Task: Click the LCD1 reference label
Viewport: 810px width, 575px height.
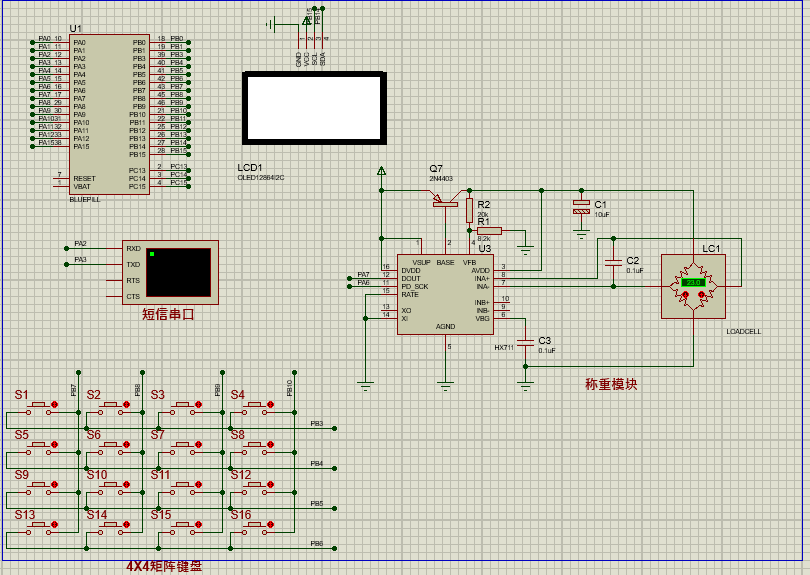Action: 250,167
